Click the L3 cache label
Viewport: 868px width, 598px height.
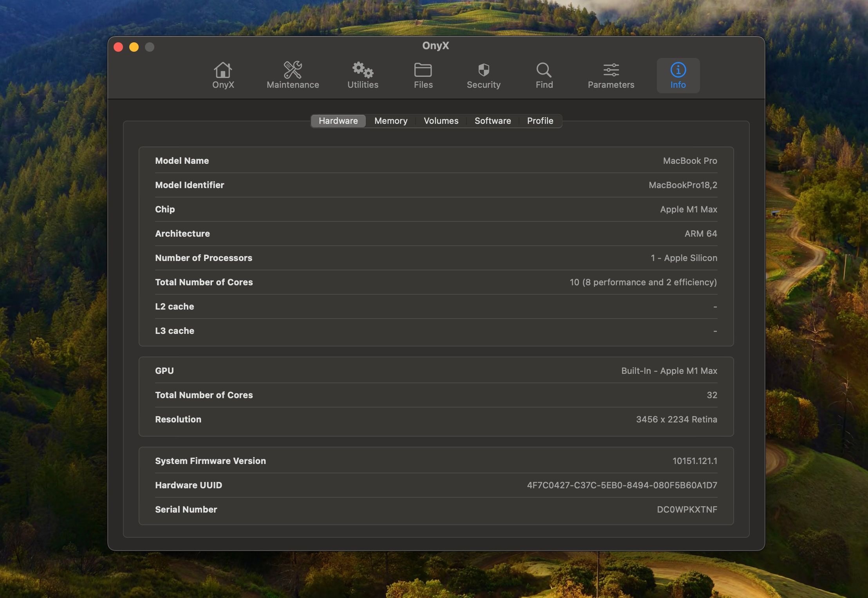[174, 331]
